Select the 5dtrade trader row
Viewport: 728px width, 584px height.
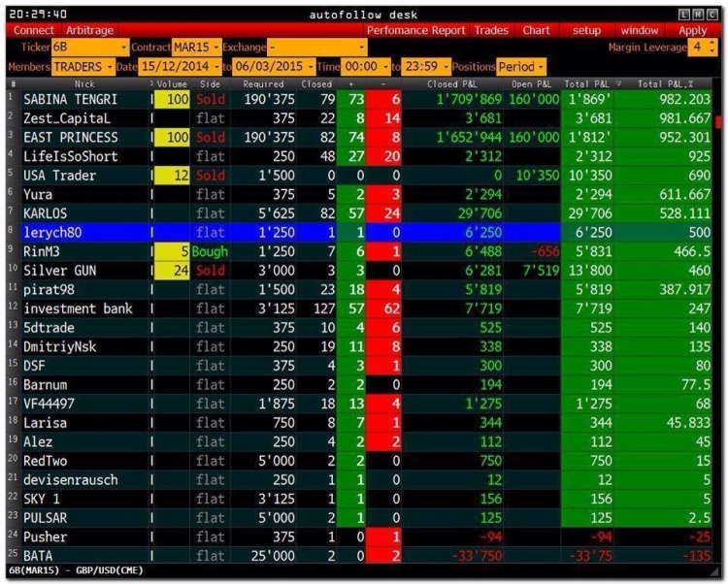pos(359,328)
